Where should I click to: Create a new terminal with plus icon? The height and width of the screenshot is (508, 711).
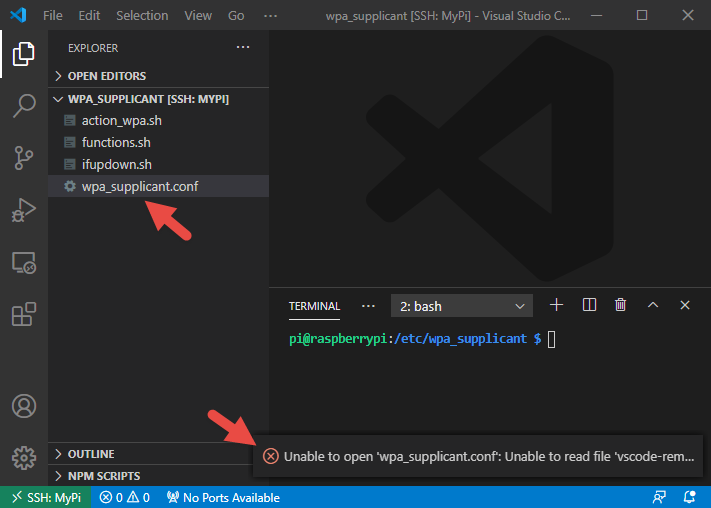coord(556,305)
